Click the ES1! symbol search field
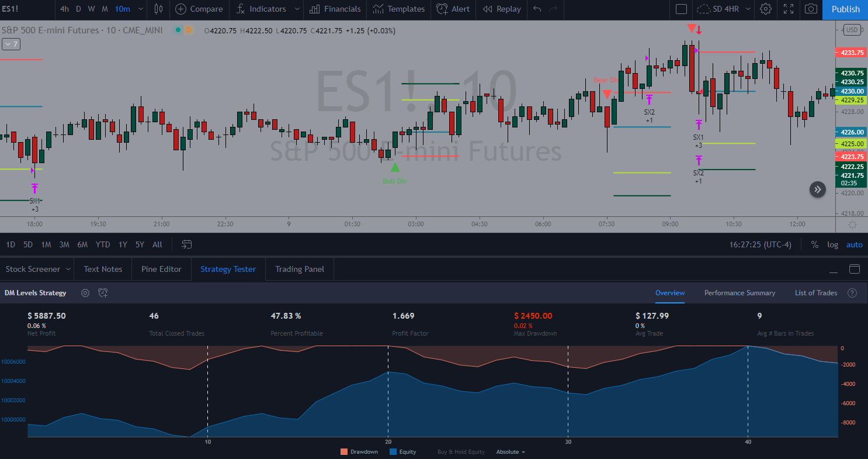 pos(27,9)
